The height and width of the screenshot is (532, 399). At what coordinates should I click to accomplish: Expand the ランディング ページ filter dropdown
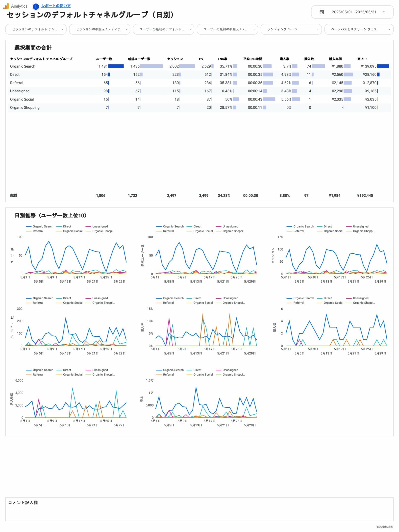click(x=291, y=29)
